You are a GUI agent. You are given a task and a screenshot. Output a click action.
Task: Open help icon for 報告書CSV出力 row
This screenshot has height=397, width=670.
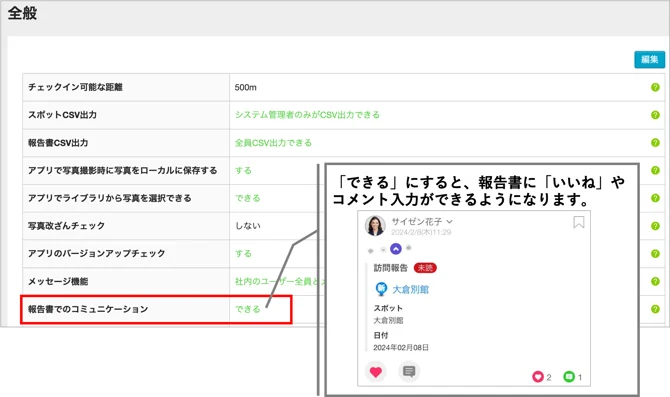(655, 143)
